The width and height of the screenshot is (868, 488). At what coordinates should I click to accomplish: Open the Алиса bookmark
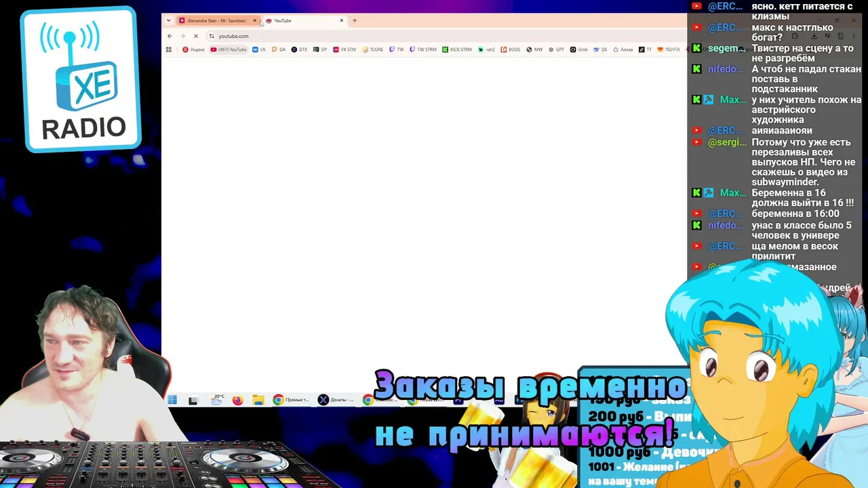point(623,49)
